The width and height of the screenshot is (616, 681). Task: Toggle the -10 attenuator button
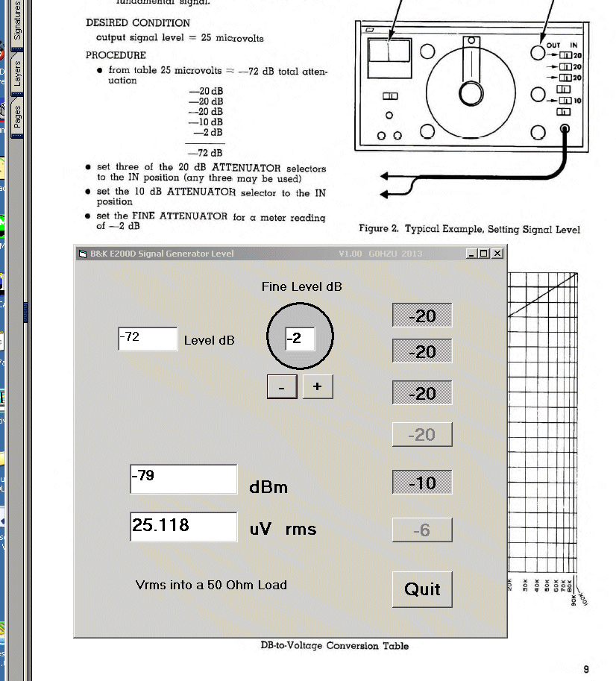[x=422, y=482]
